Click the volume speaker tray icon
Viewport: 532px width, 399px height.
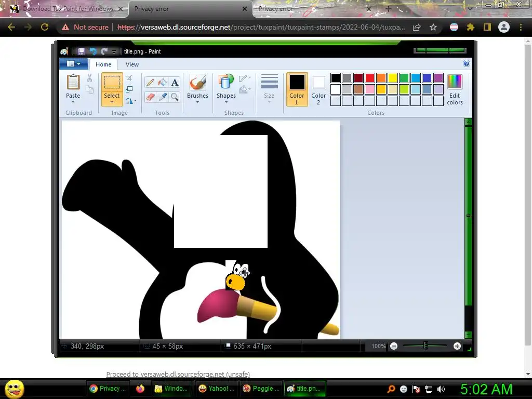tap(441, 389)
